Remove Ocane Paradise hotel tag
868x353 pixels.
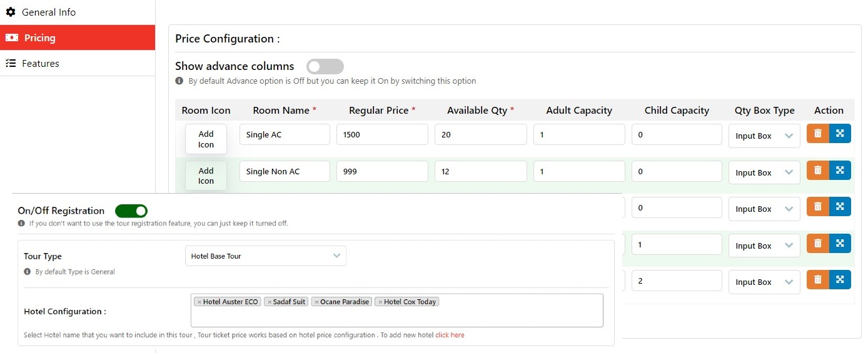pyautogui.click(x=316, y=302)
